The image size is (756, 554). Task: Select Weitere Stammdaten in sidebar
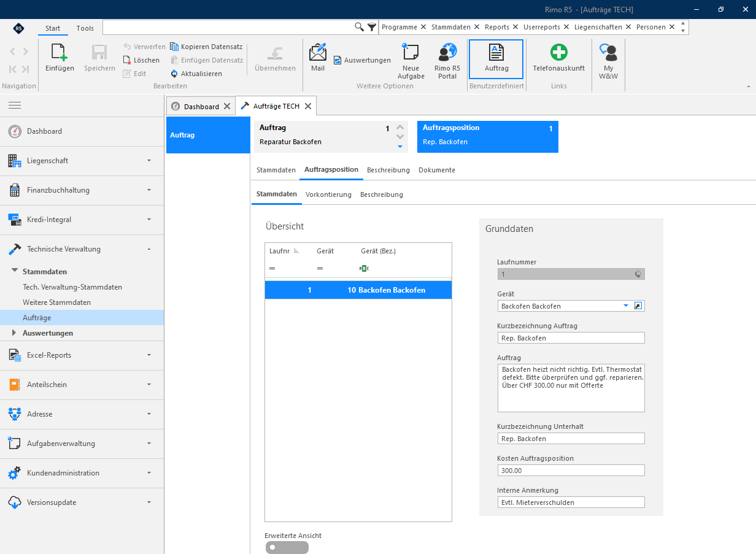[x=56, y=302]
